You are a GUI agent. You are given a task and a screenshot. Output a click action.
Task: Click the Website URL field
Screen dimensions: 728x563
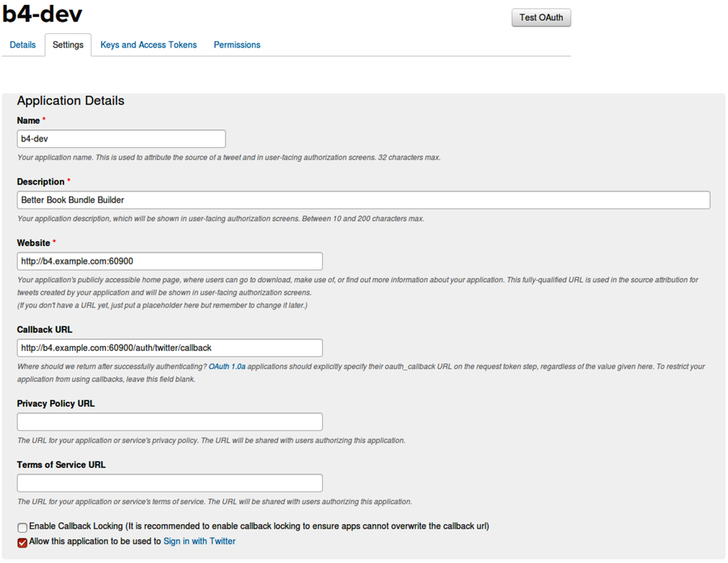coord(170,260)
